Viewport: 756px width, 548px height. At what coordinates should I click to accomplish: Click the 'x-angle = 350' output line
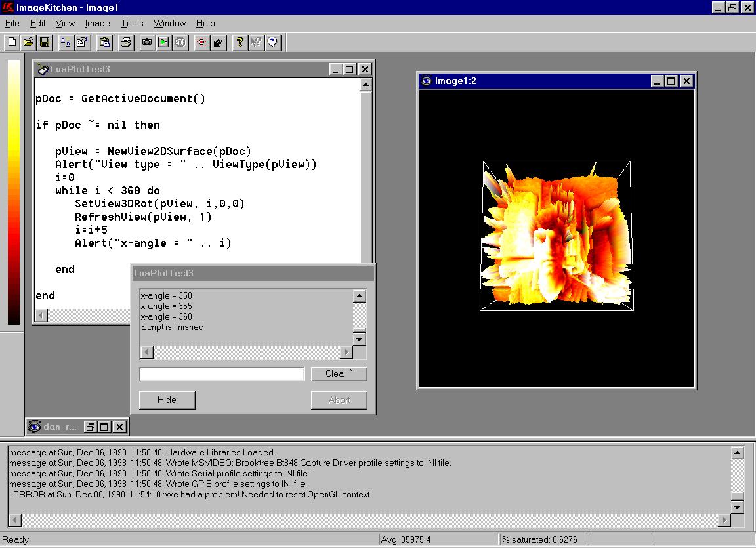166,295
